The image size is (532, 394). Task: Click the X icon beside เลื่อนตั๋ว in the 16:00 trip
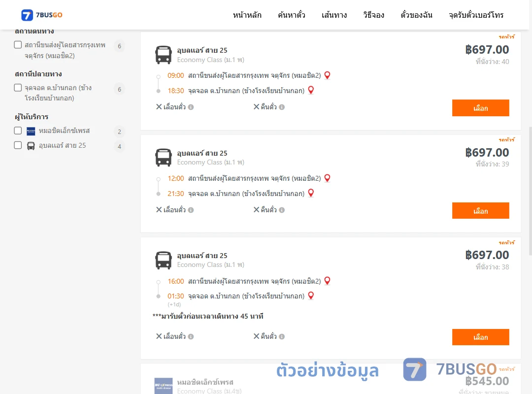click(159, 336)
